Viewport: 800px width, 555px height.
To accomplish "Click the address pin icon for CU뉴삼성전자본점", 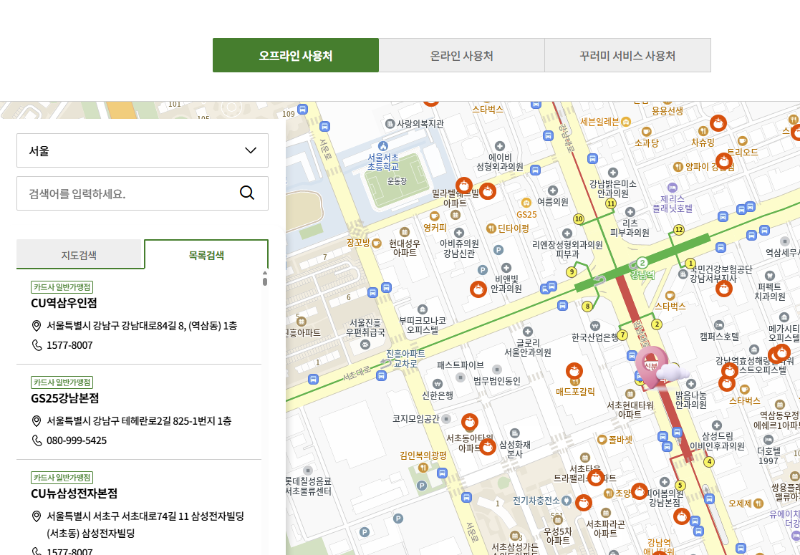I will [x=36, y=516].
